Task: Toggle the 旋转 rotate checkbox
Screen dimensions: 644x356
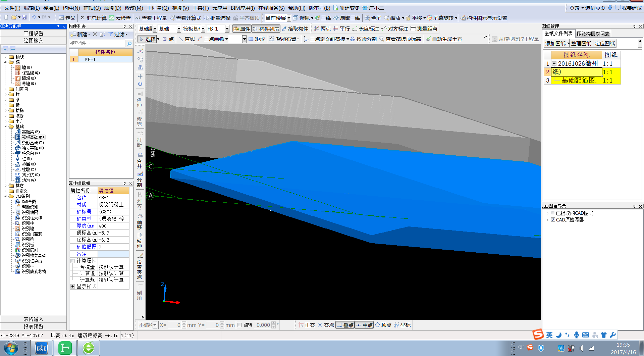Action: pos(239,325)
